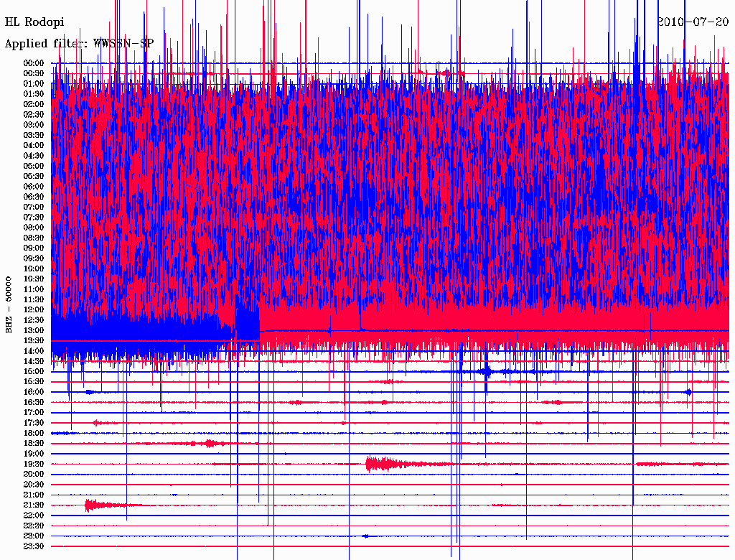
Task: Select the 15:00 time label
Action: tap(34, 371)
